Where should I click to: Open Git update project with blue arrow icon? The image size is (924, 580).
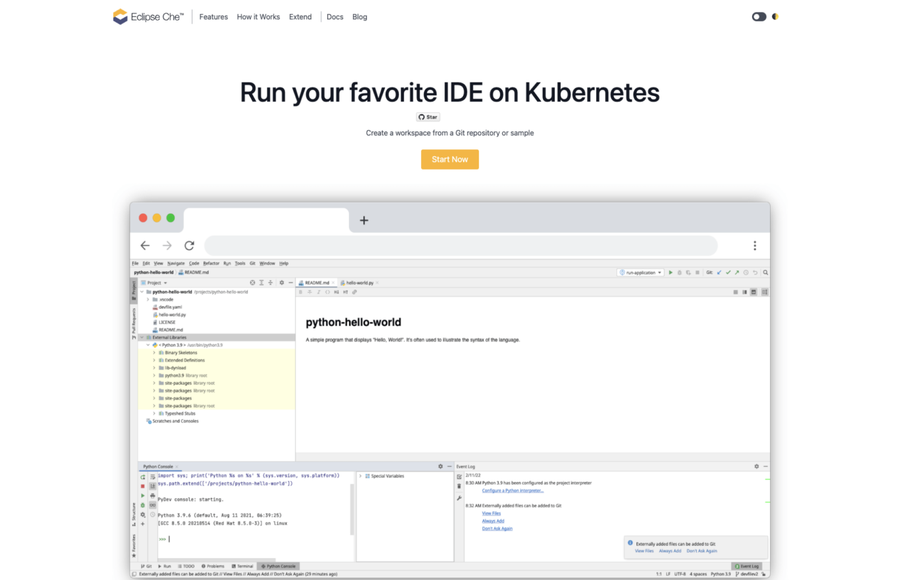[x=719, y=272]
